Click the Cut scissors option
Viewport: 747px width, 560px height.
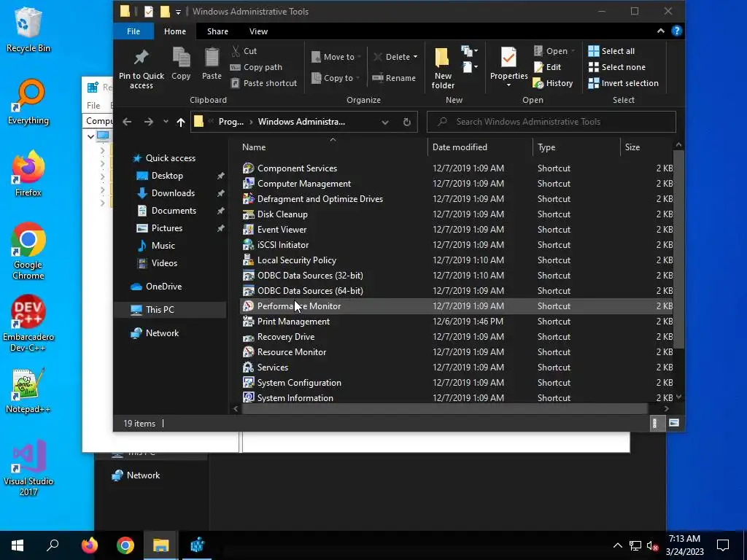click(244, 51)
